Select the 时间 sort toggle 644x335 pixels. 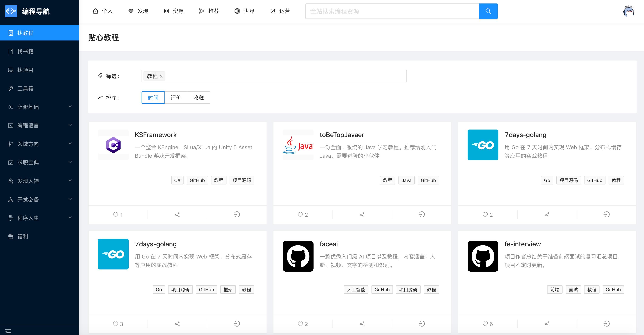(153, 98)
